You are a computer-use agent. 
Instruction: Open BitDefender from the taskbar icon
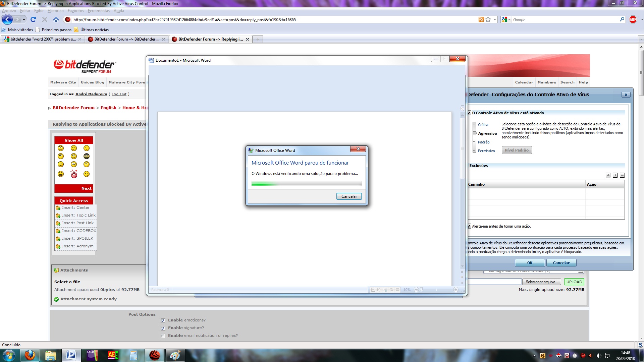pyautogui.click(x=155, y=355)
